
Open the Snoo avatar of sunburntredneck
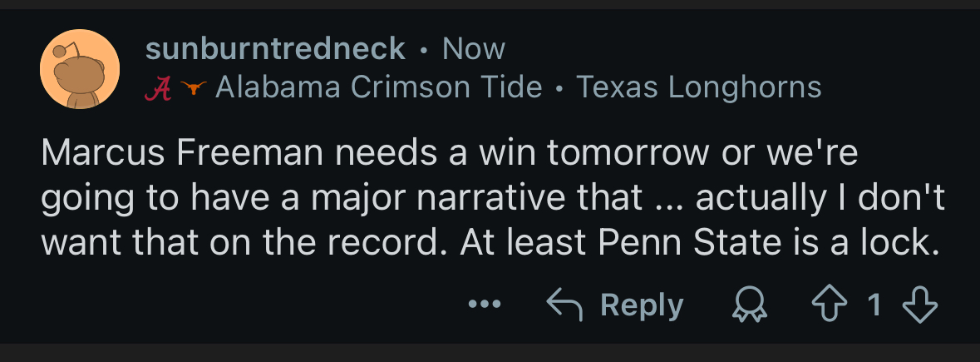click(80, 69)
